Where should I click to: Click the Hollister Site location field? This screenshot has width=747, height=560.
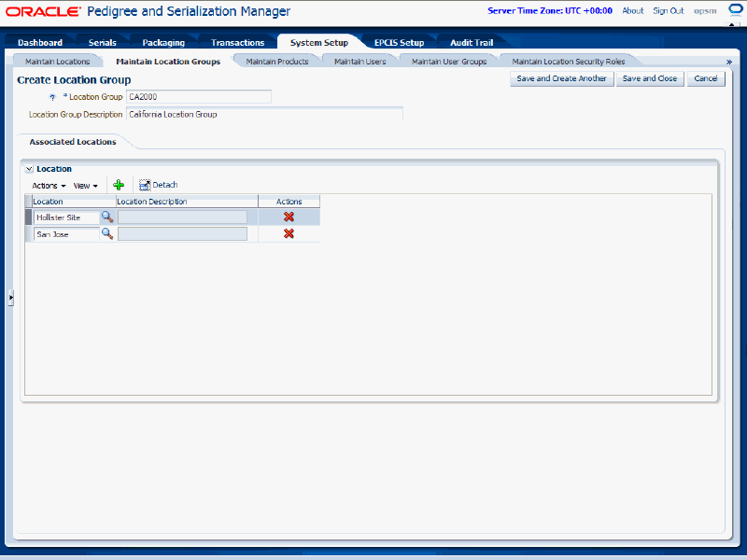[x=66, y=217]
